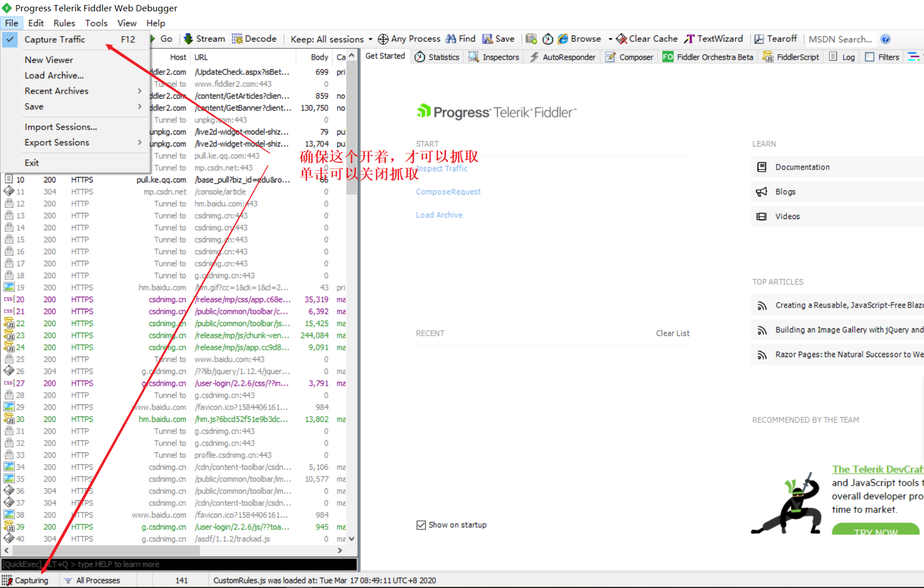Switch to the AutoResponder tab
The width and height of the screenshot is (924, 588).
pos(562,57)
